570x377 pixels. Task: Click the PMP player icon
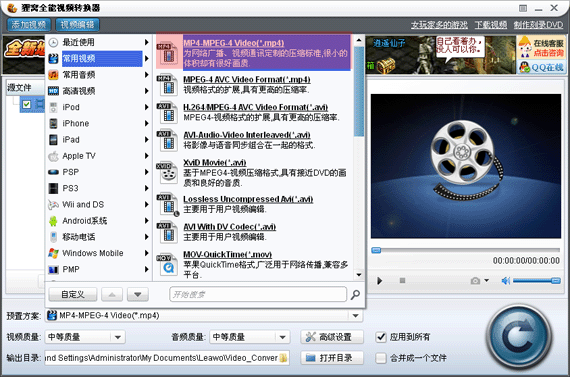[x=53, y=269]
